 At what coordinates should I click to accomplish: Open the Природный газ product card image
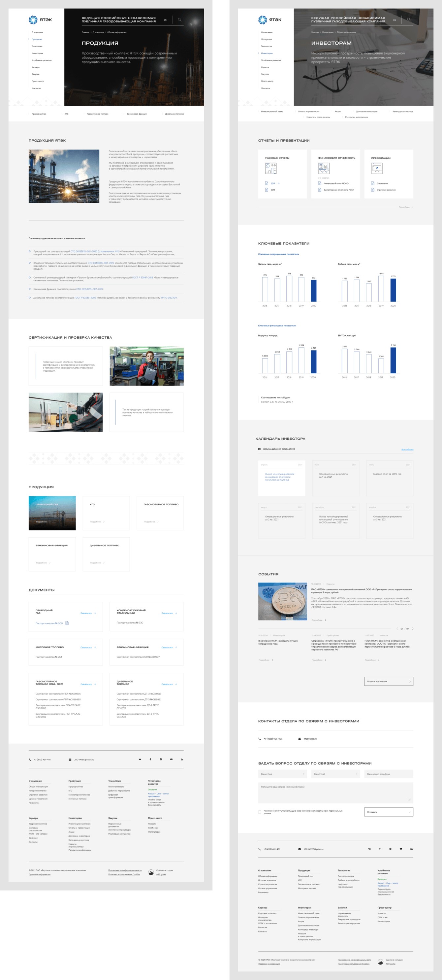pyautogui.click(x=52, y=513)
